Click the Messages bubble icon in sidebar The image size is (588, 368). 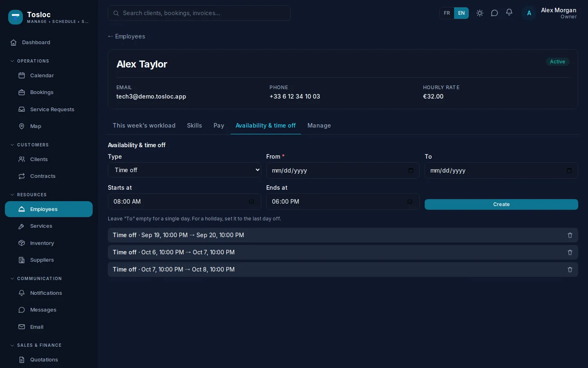pos(22,310)
